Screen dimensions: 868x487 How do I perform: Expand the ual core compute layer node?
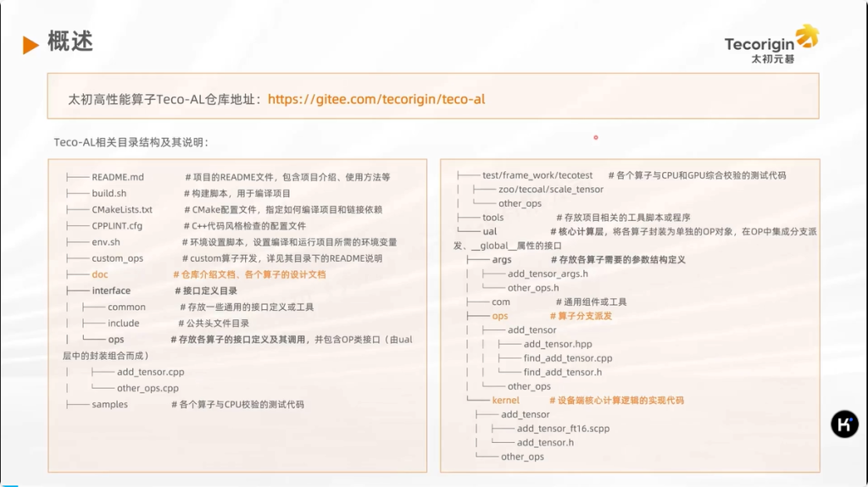point(490,230)
